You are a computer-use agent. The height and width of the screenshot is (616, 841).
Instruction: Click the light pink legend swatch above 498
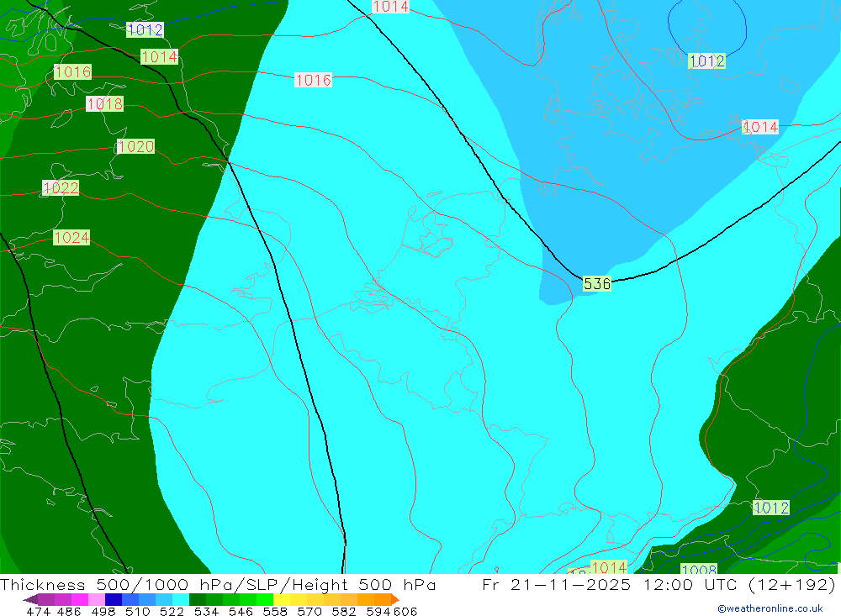[97, 599]
